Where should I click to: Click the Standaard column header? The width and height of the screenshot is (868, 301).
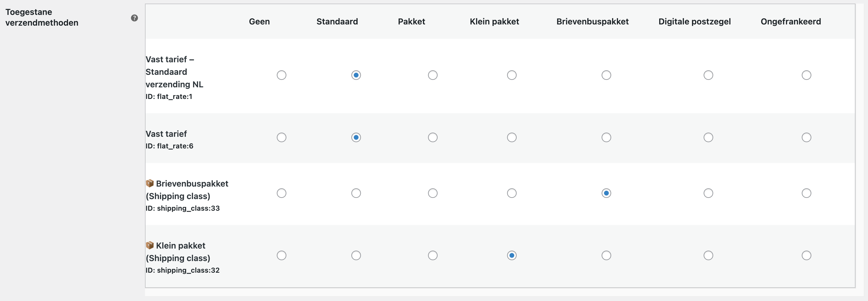click(x=337, y=21)
